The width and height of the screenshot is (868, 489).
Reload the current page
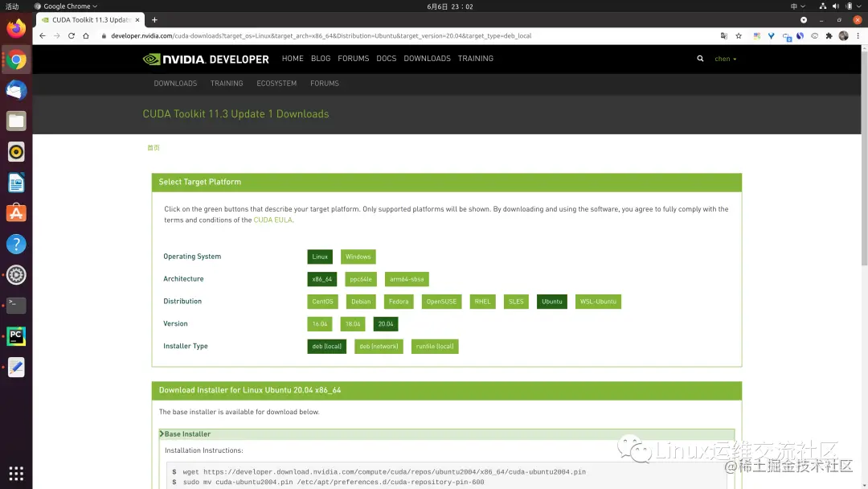click(72, 35)
